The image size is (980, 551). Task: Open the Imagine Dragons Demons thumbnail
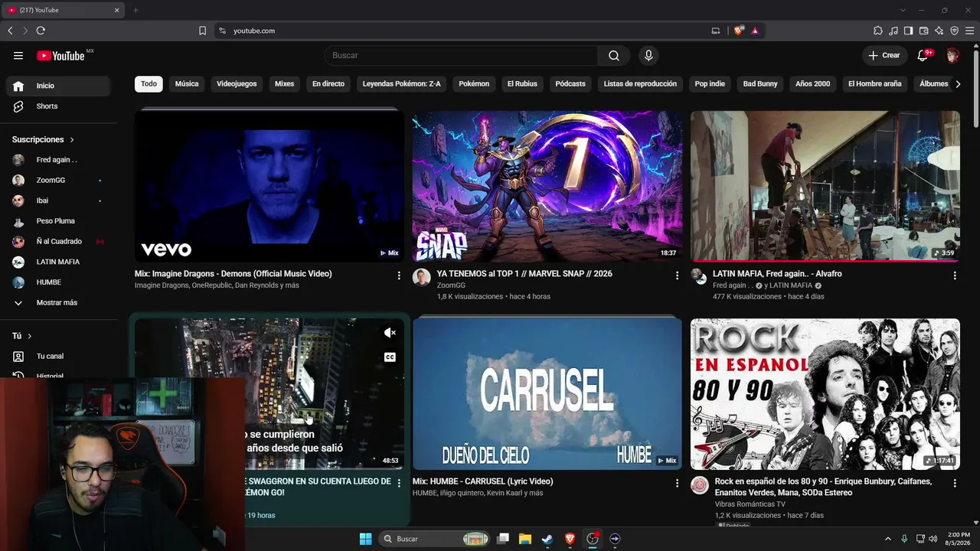coord(269,186)
